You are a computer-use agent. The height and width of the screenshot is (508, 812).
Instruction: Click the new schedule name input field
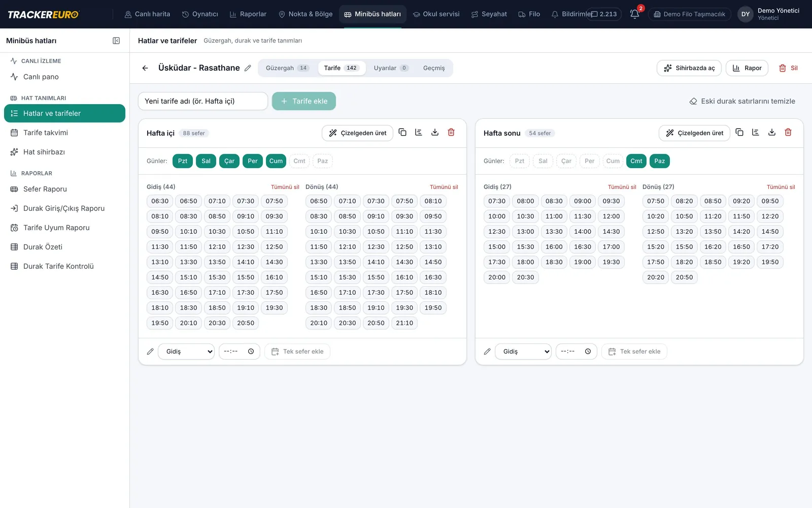point(203,101)
